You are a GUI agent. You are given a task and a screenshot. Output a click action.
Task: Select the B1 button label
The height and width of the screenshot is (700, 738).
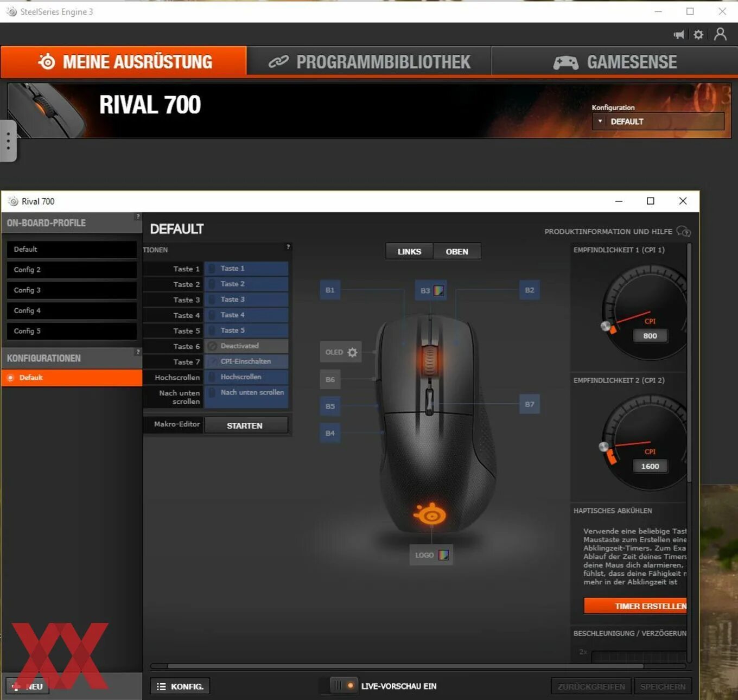click(330, 290)
